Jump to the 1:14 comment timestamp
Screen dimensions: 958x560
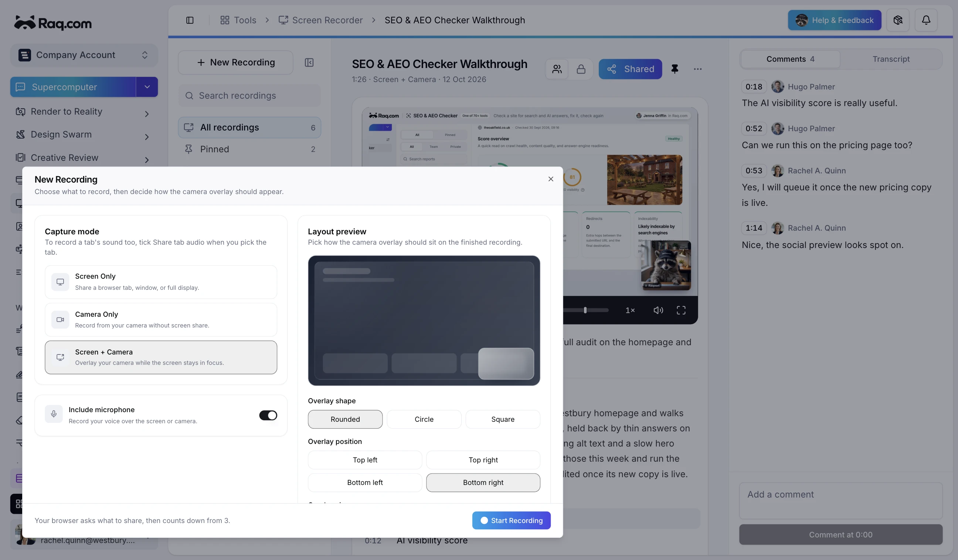point(754,228)
